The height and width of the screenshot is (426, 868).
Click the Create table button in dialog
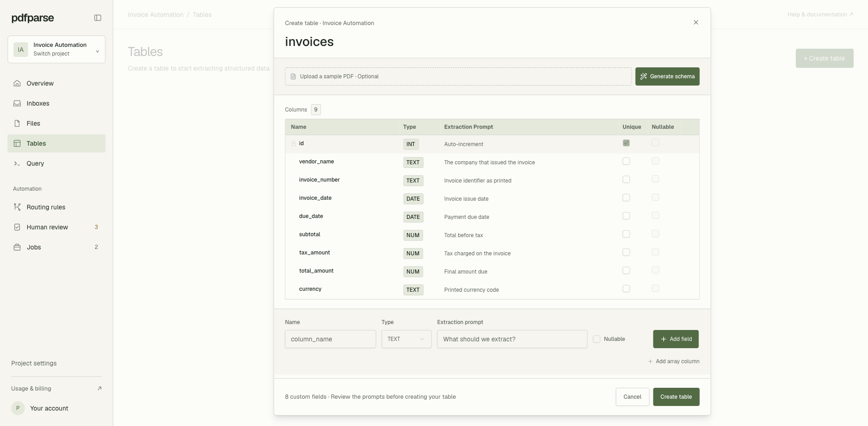coord(676,397)
